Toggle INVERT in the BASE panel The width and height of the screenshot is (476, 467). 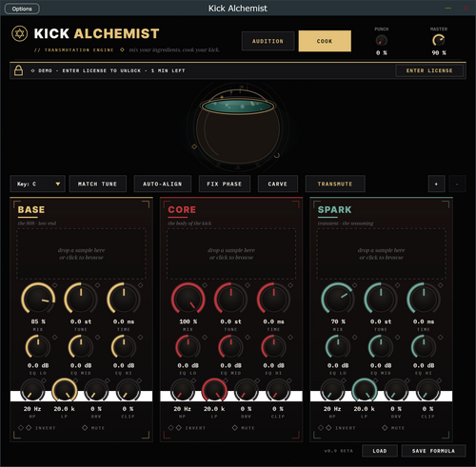pyautogui.click(x=41, y=428)
